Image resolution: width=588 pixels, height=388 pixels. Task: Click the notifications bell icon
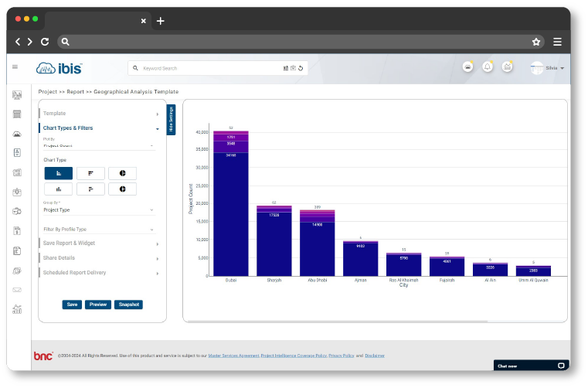[x=488, y=67]
